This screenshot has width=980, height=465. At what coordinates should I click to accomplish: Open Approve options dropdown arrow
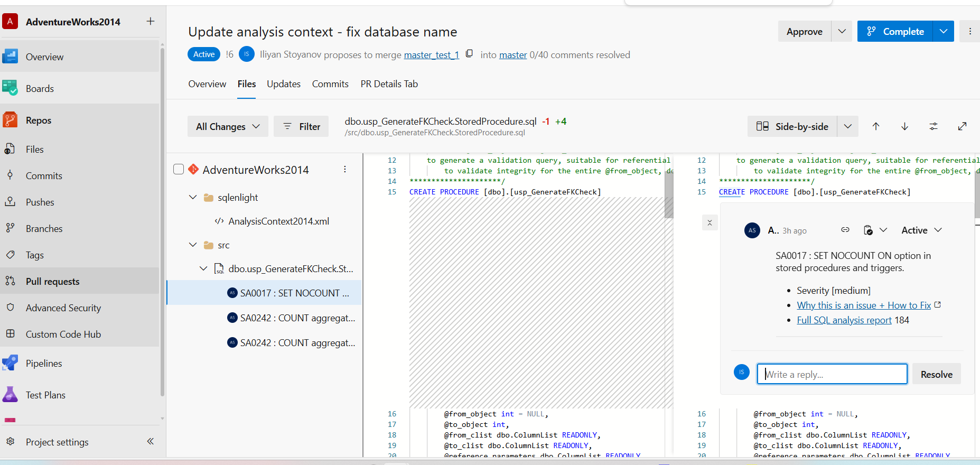[x=842, y=31]
